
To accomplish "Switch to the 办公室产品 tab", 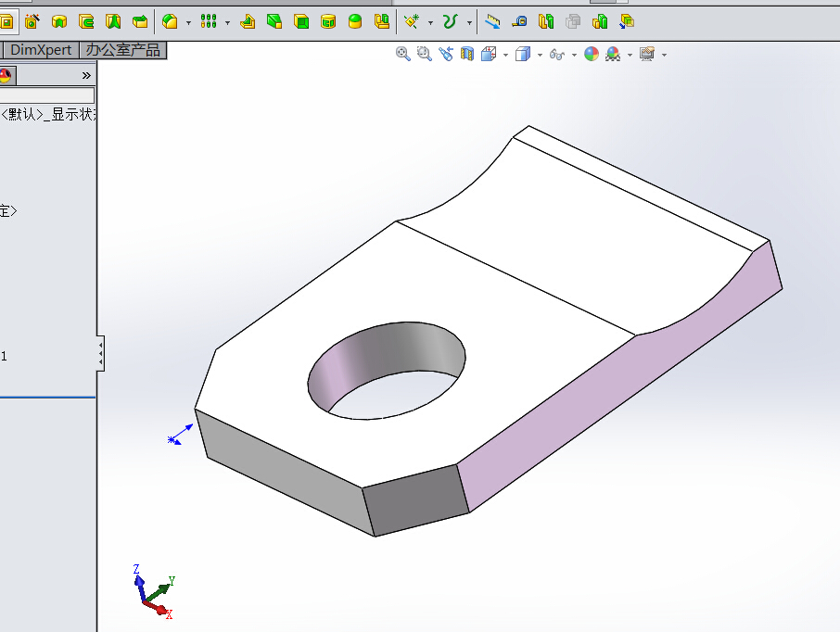I will coord(122,50).
